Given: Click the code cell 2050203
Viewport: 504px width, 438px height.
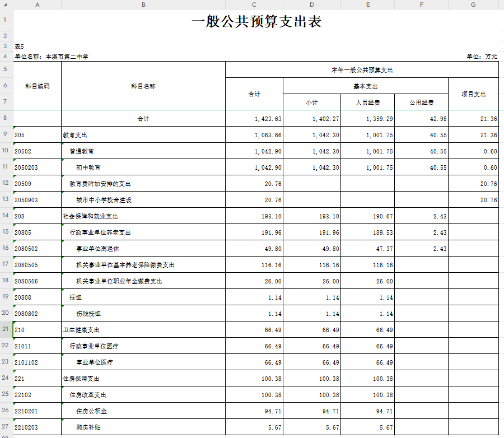Looking at the screenshot, I should pos(38,167).
